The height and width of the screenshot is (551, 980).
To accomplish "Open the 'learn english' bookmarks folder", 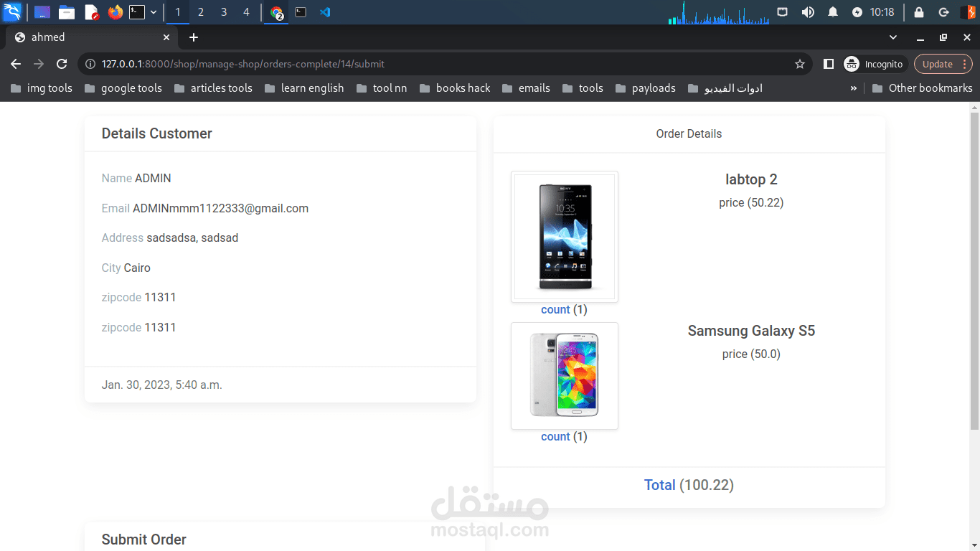I will [x=304, y=88].
